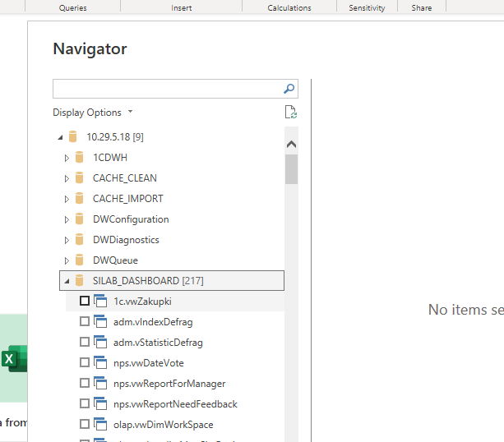The image size is (504, 442).
Task: Click the 10.29.5.18 server database icon
Action: 73,137
